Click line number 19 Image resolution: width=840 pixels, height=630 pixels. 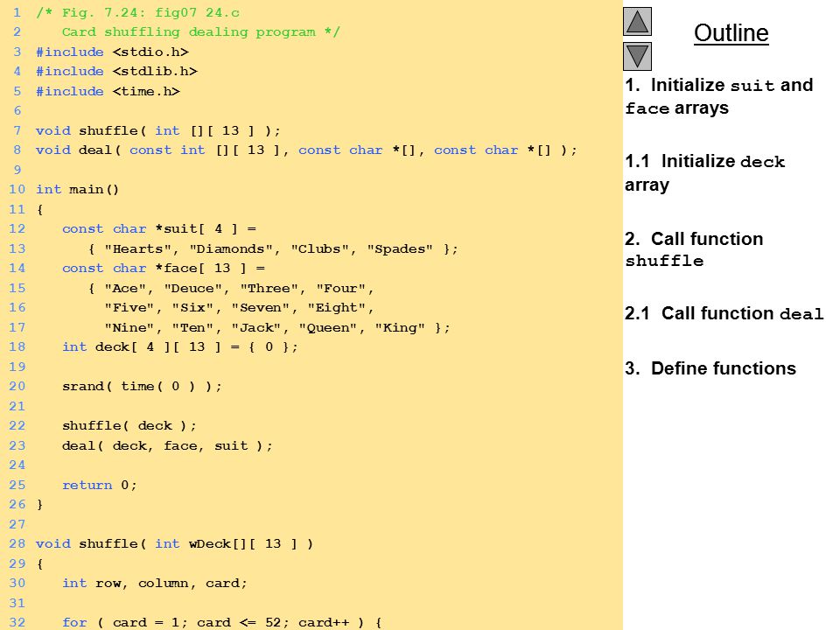(x=17, y=367)
